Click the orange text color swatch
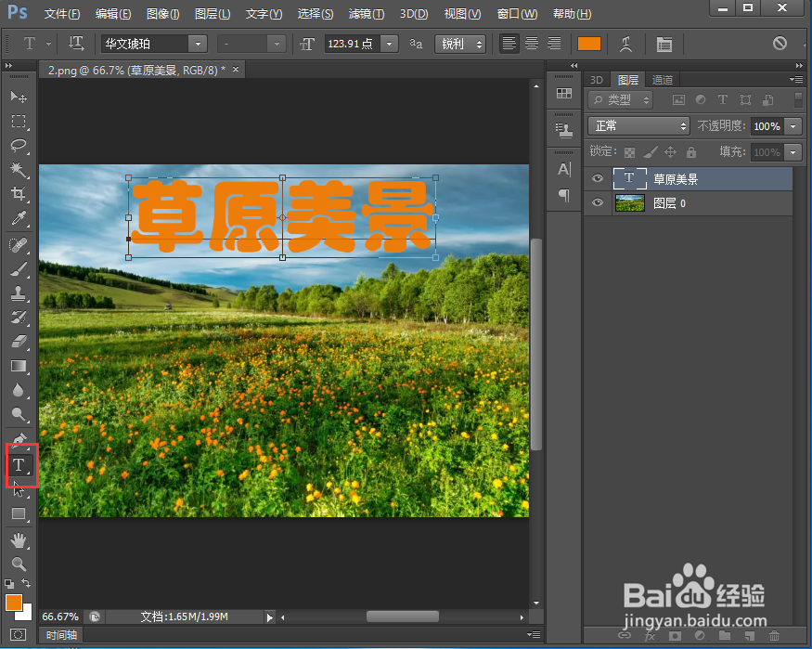 (x=590, y=44)
